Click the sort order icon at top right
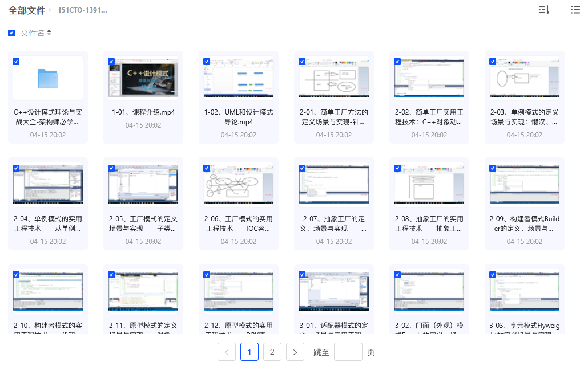The height and width of the screenshot is (370, 588). click(x=543, y=10)
